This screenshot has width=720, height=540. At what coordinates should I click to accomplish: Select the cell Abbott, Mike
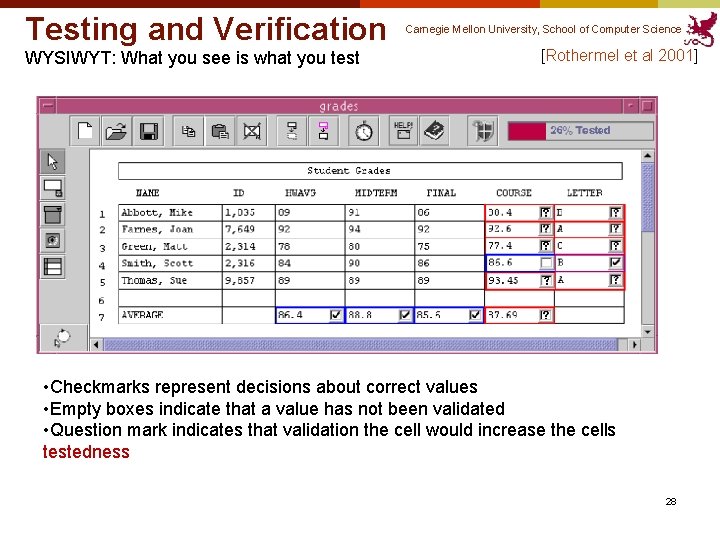[x=170, y=213]
